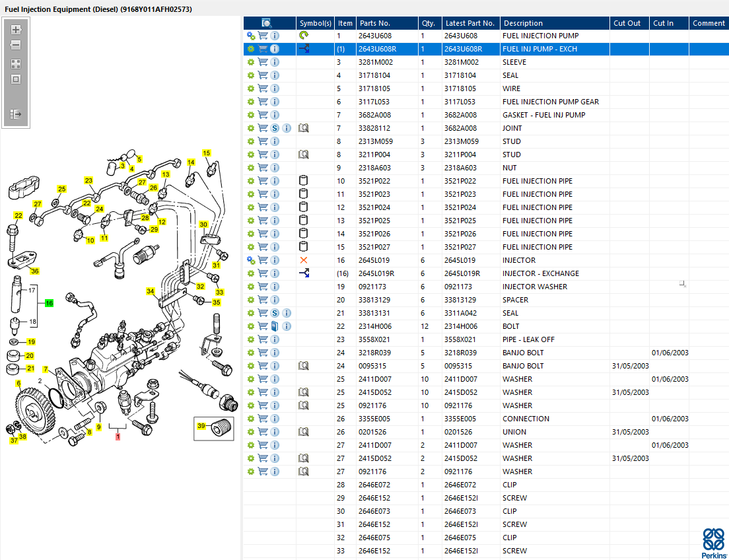The image size is (729, 560).
Task: Sort by the Description column header
Action: pyautogui.click(x=555, y=23)
